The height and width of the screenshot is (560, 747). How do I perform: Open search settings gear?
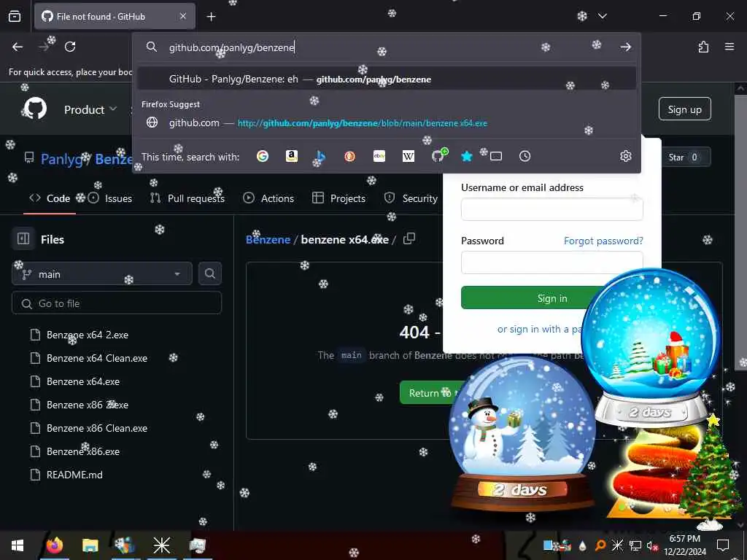625,156
